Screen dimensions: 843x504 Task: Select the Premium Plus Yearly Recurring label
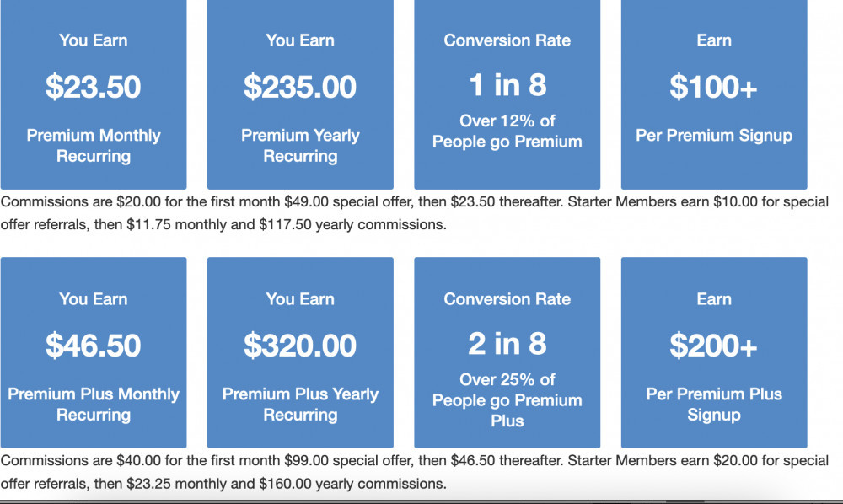[x=300, y=405]
